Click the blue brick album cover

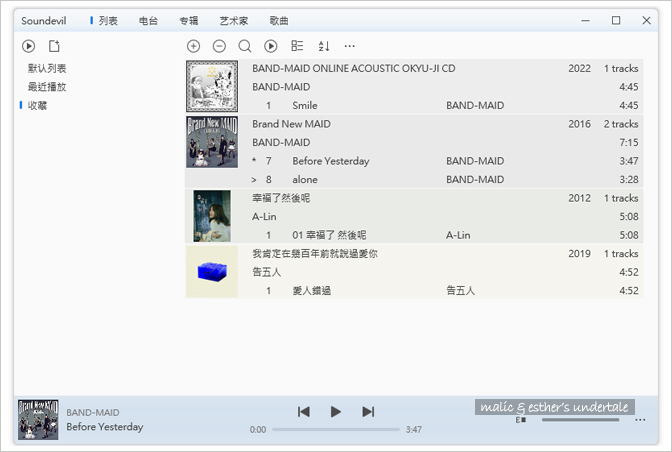(212, 272)
